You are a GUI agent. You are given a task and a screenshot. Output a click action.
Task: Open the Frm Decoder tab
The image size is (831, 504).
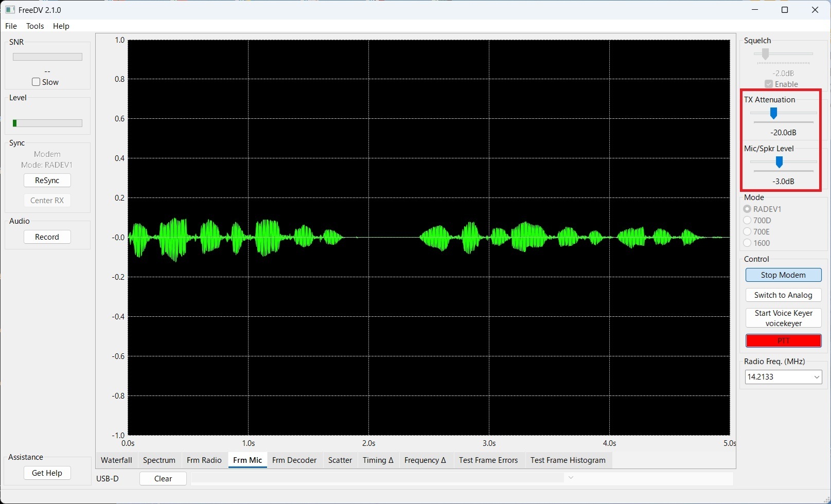[294, 460]
